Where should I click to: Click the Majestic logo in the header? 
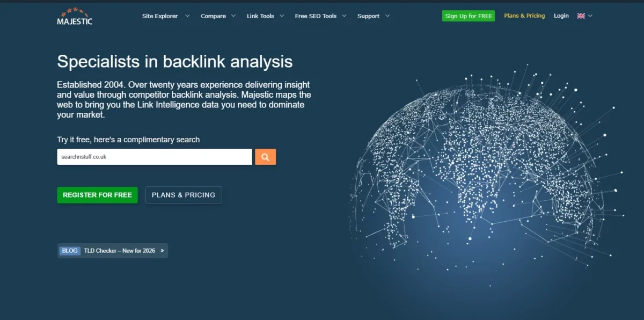[x=75, y=16]
